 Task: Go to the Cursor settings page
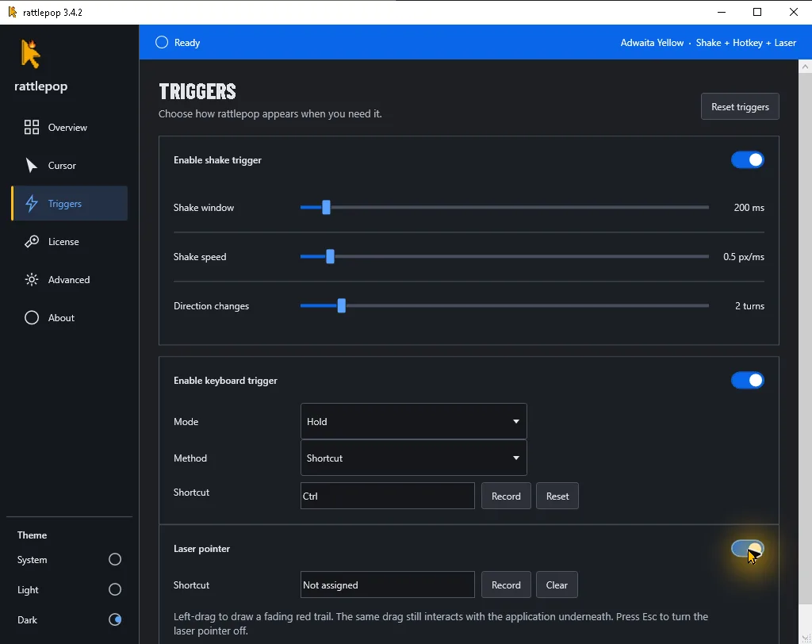pos(70,165)
